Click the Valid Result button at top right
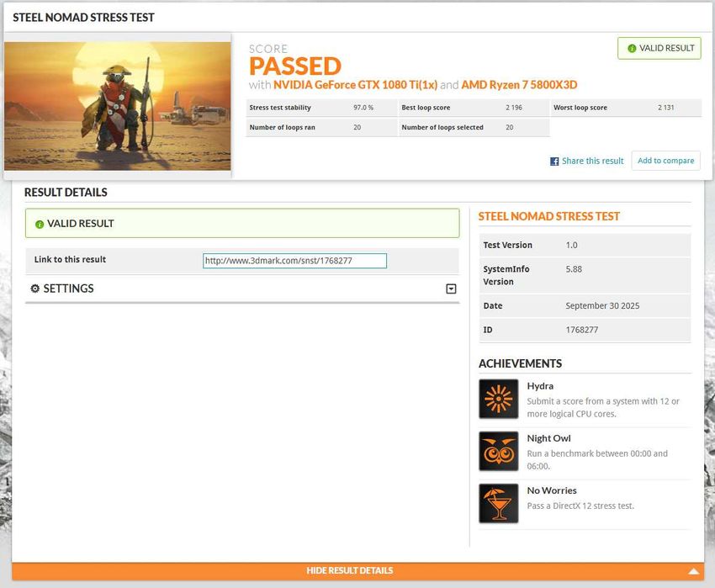This screenshot has height=588, width=715. [x=659, y=48]
